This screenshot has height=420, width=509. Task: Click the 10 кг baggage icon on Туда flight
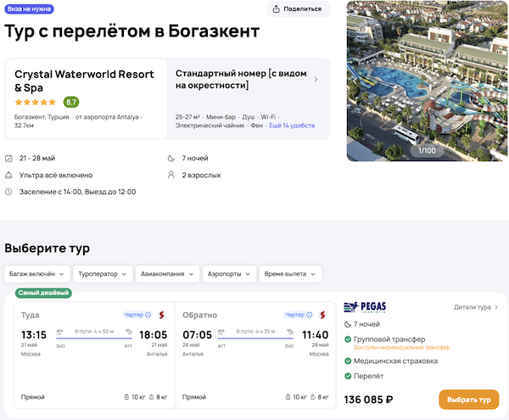pos(127,397)
